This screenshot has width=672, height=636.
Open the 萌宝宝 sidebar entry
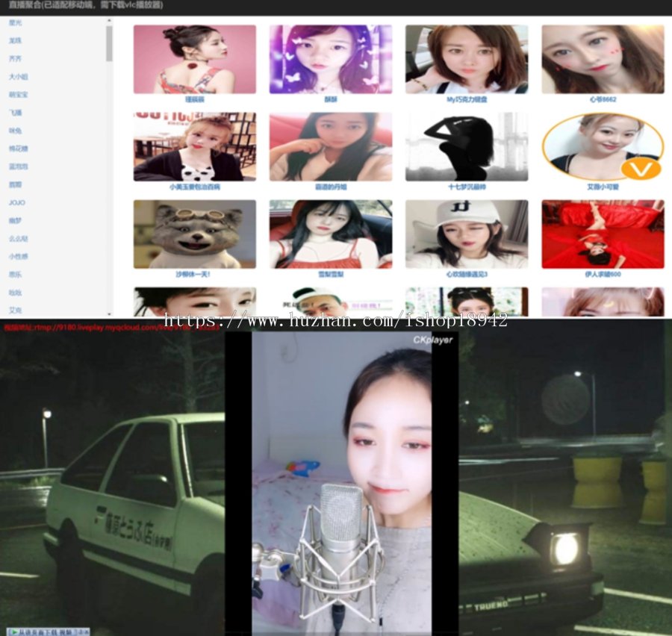pos(18,95)
